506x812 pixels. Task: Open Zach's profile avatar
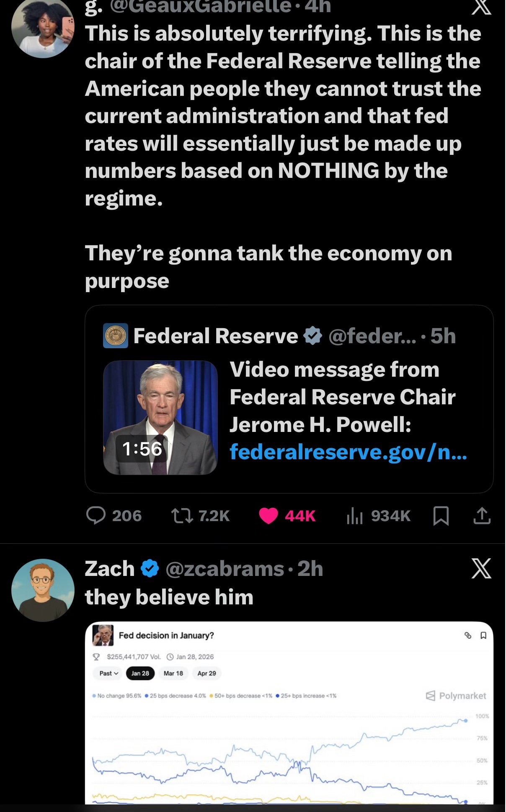(x=43, y=590)
